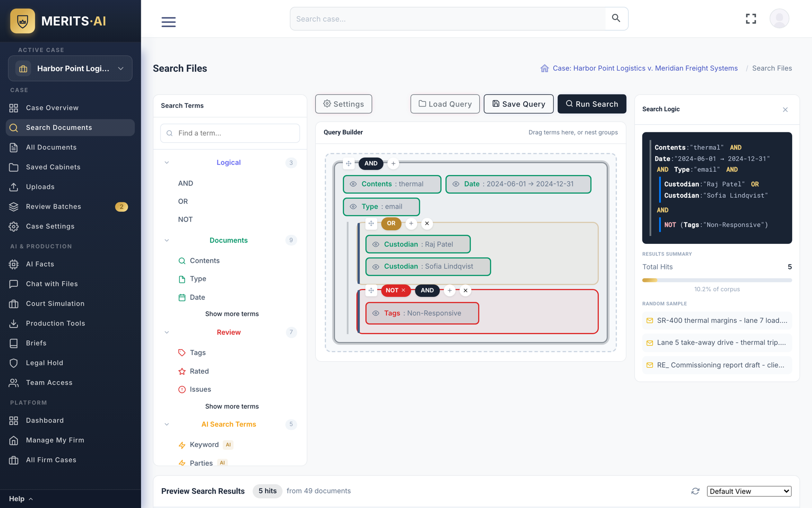Click the Save Query button
Image resolution: width=812 pixels, height=508 pixels.
pyautogui.click(x=519, y=104)
